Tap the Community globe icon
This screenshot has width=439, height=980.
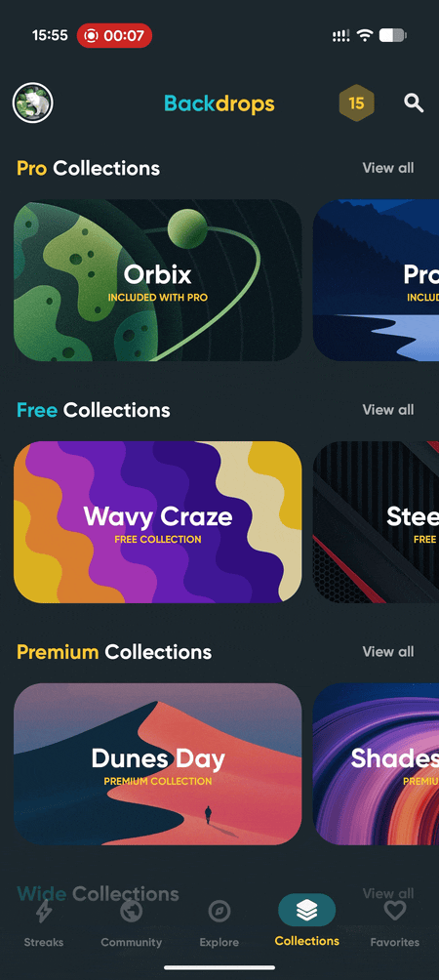[x=131, y=911]
